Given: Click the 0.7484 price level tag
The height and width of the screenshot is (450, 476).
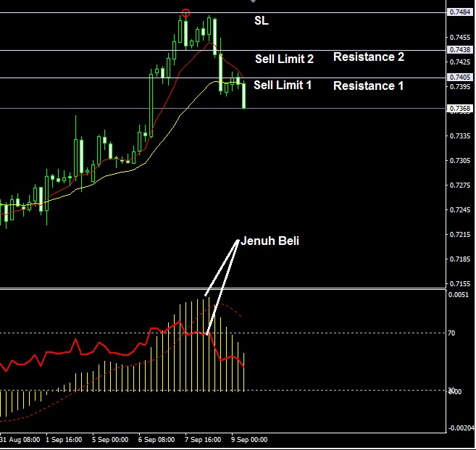Looking at the screenshot, I should 460,12.
